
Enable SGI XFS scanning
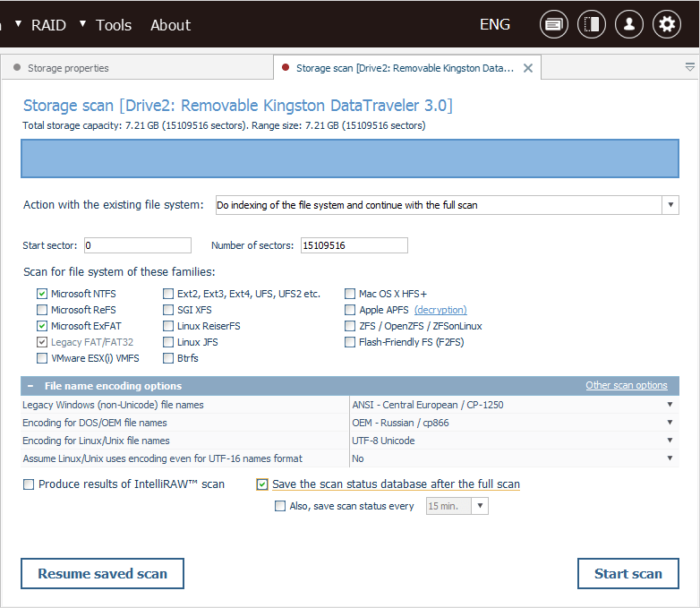pos(168,310)
